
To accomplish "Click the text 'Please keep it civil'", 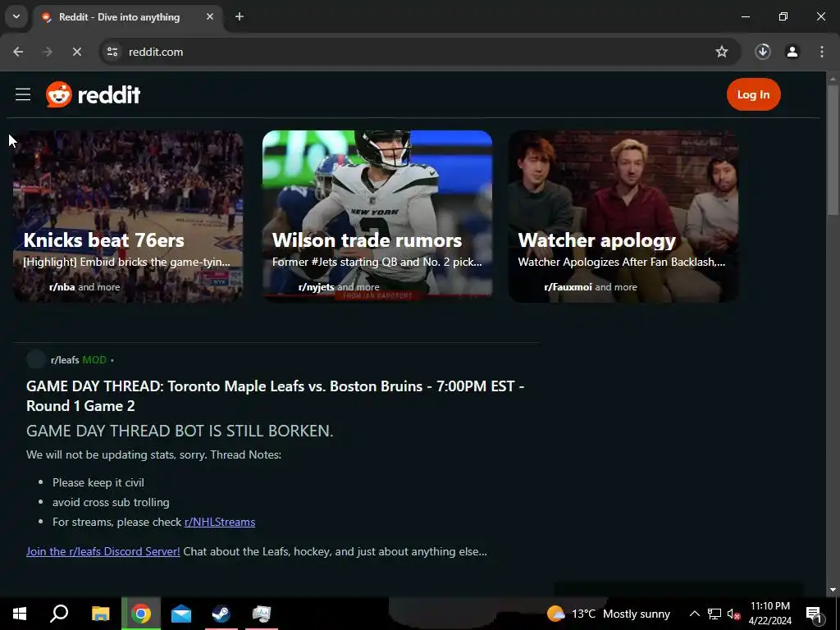I will point(98,482).
